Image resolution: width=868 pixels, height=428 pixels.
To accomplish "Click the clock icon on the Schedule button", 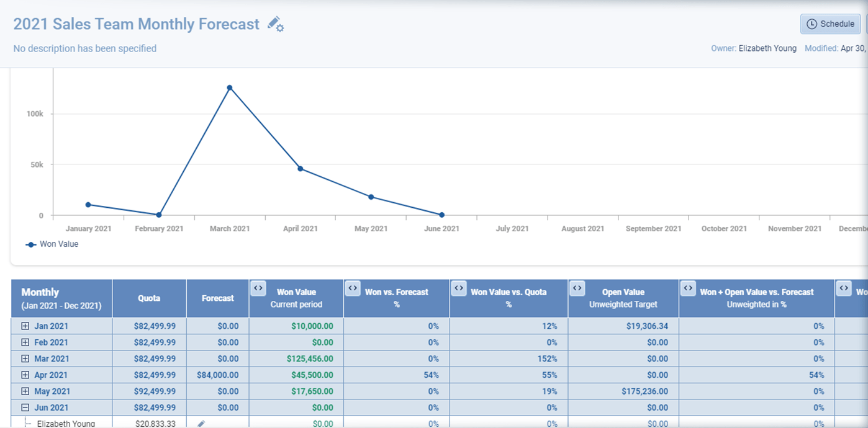I will [x=813, y=24].
